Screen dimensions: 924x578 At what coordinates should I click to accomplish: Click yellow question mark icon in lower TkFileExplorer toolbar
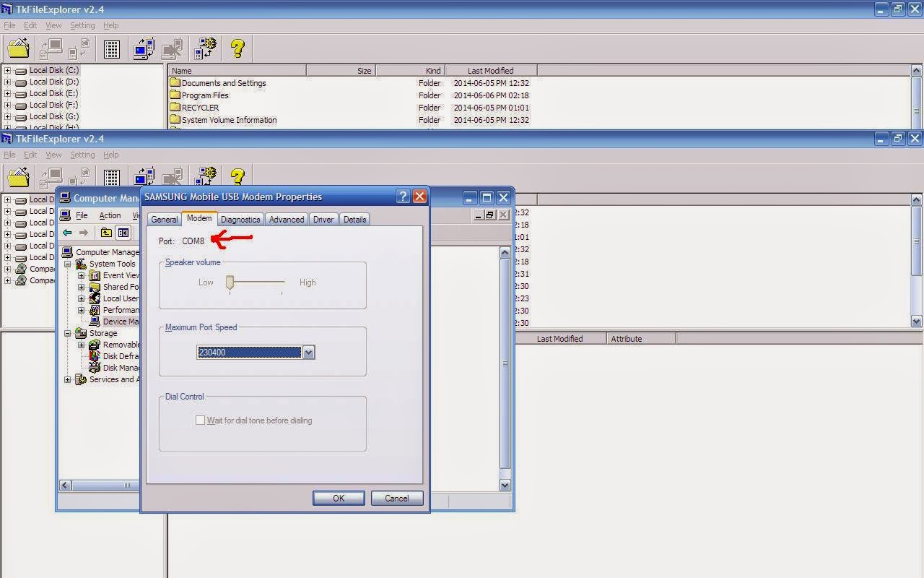point(237,176)
